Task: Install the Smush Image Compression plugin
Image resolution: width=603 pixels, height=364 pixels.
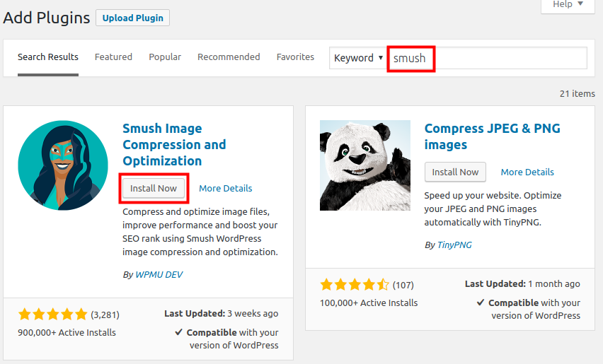Action: 154,188
